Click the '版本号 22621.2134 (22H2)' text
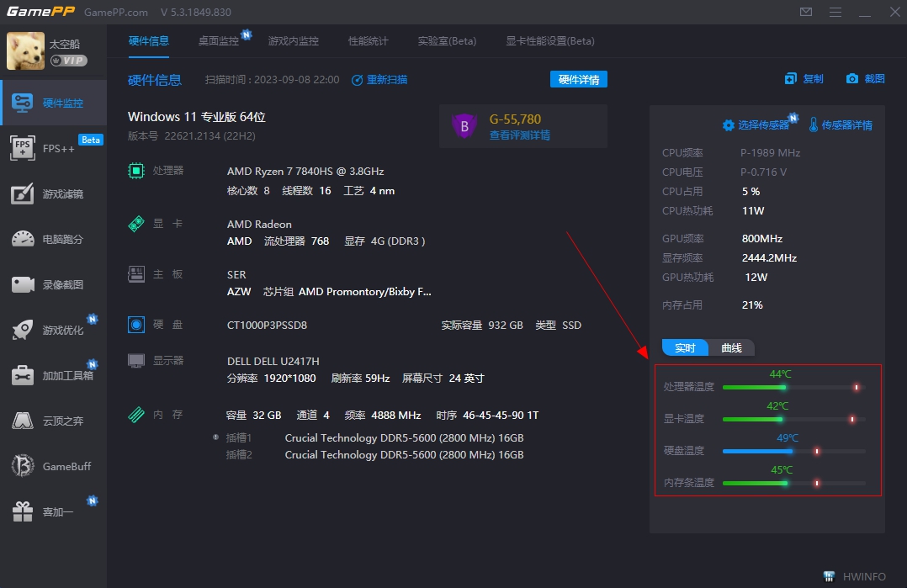907x588 pixels. point(192,136)
